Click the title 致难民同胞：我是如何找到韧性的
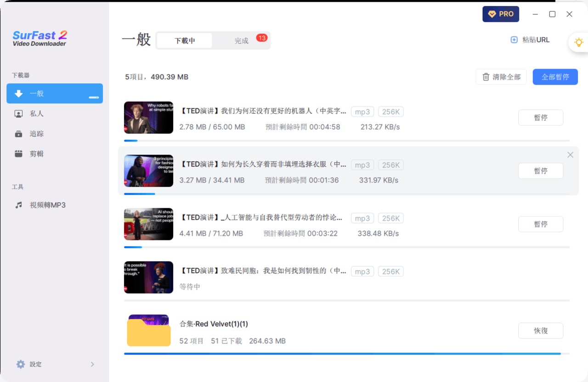This screenshot has height=382, width=588. (263, 271)
